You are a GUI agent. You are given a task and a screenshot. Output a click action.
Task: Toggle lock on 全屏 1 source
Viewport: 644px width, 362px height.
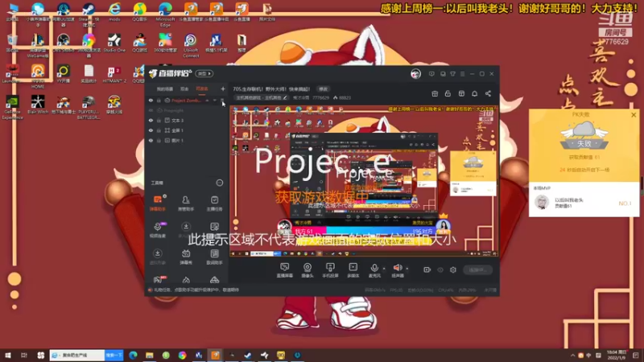tap(159, 130)
